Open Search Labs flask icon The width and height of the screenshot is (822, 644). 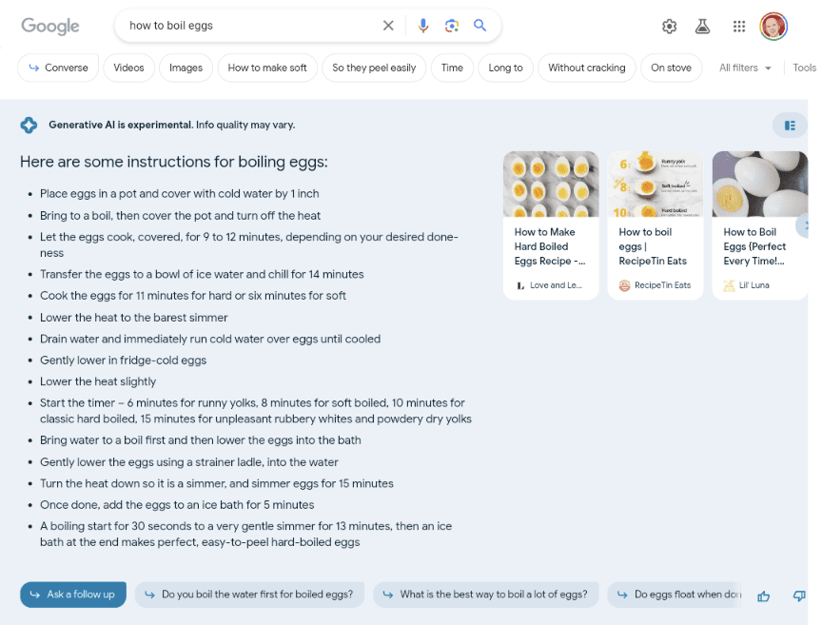(x=702, y=27)
